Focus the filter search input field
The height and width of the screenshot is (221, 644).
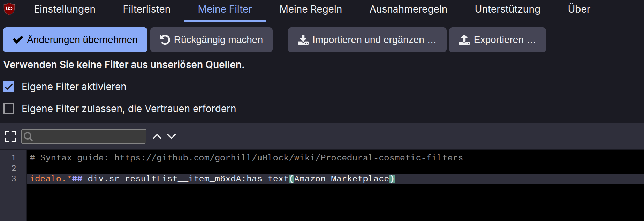[84, 137]
